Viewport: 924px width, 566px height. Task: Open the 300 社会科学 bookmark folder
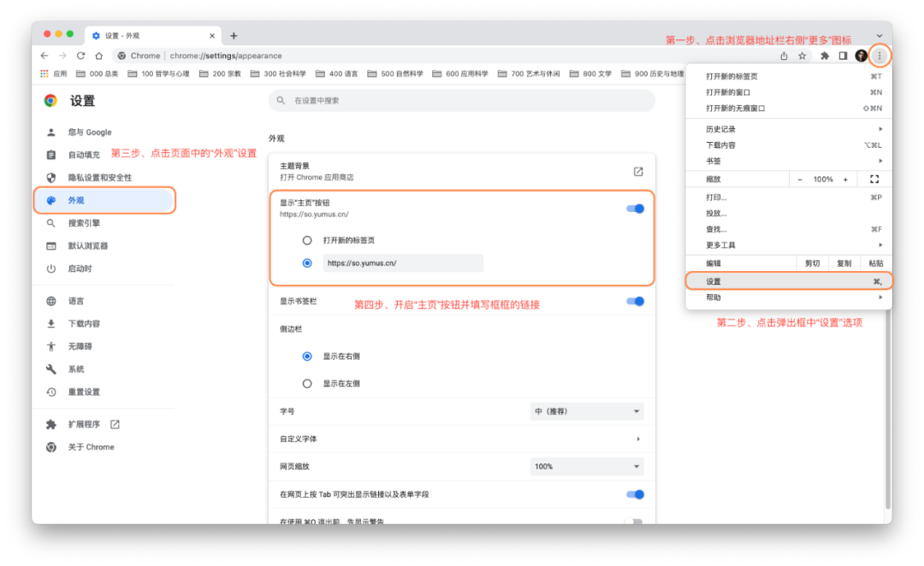point(278,74)
